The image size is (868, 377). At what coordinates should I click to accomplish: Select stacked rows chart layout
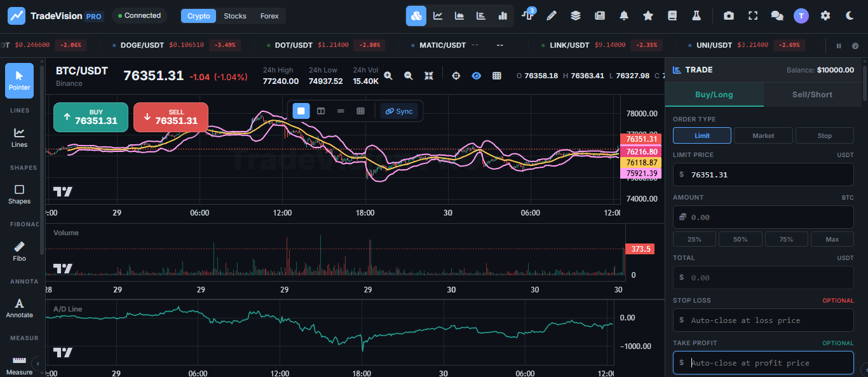click(341, 111)
